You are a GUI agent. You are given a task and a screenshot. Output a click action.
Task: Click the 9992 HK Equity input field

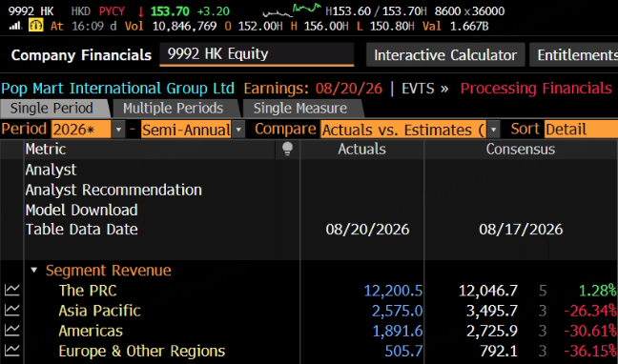point(257,54)
